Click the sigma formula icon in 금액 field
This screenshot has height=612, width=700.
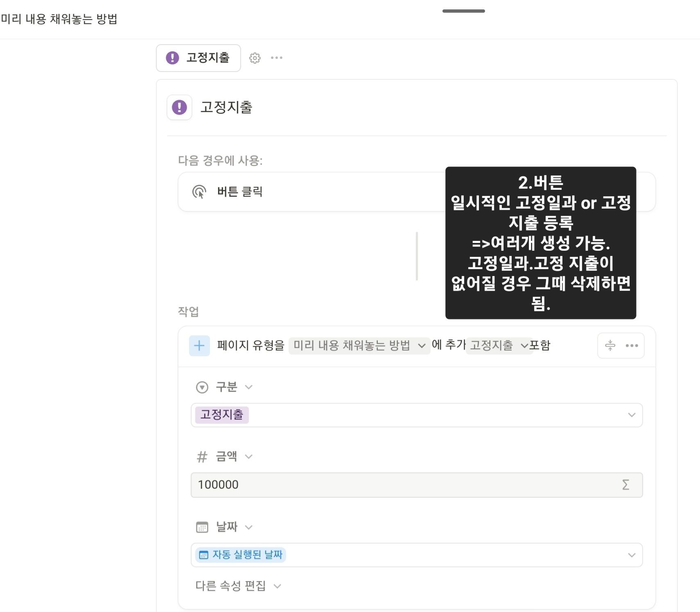(625, 485)
